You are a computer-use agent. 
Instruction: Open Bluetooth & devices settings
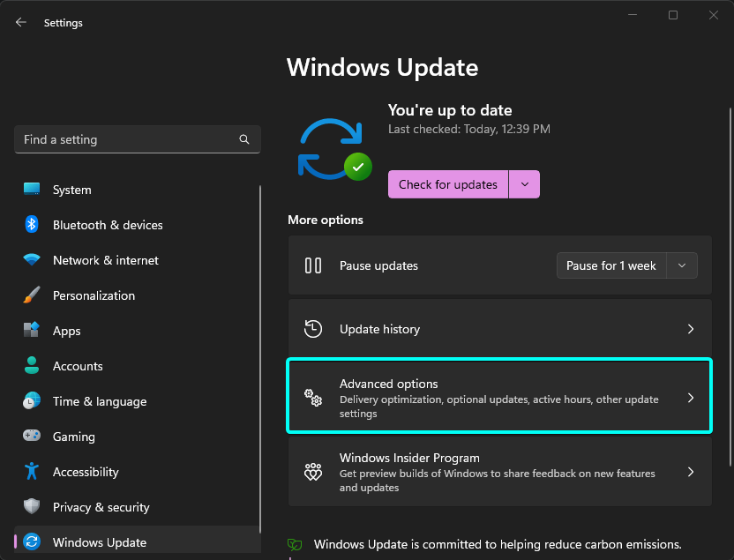137,225
